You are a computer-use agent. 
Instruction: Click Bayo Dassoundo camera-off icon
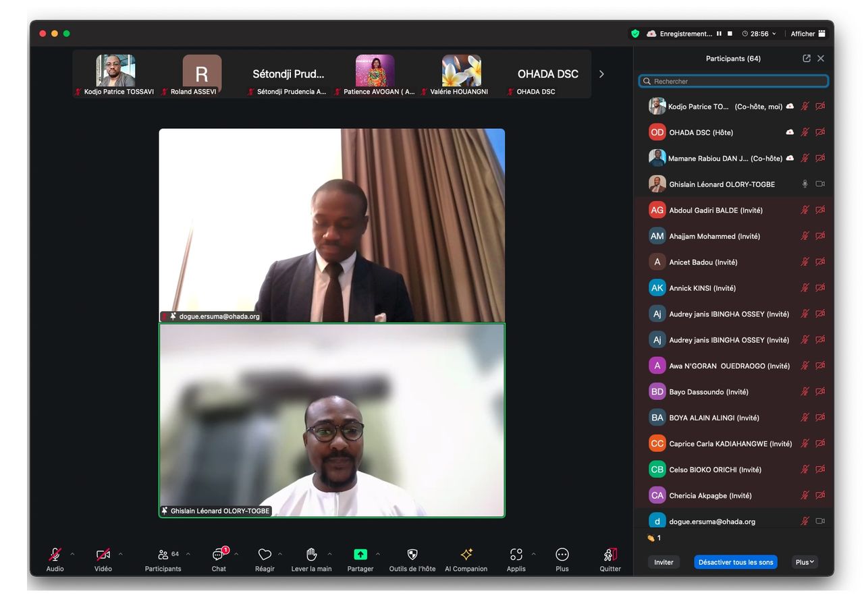(820, 391)
